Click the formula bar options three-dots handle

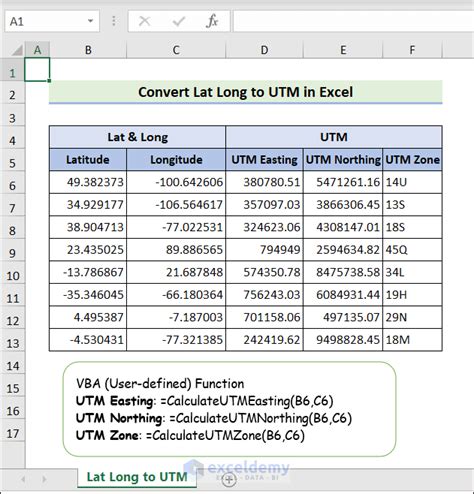click(x=114, y=21)
